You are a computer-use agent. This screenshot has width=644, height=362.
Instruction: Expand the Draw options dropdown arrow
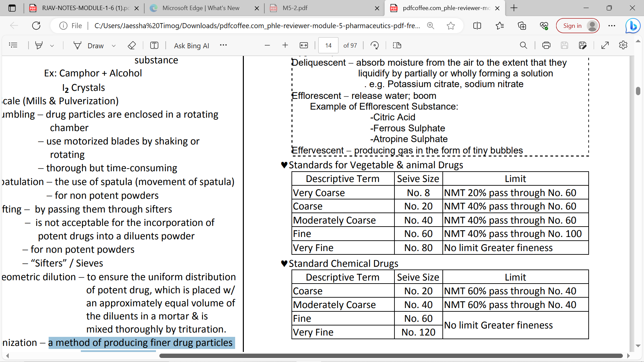[114, 46]
